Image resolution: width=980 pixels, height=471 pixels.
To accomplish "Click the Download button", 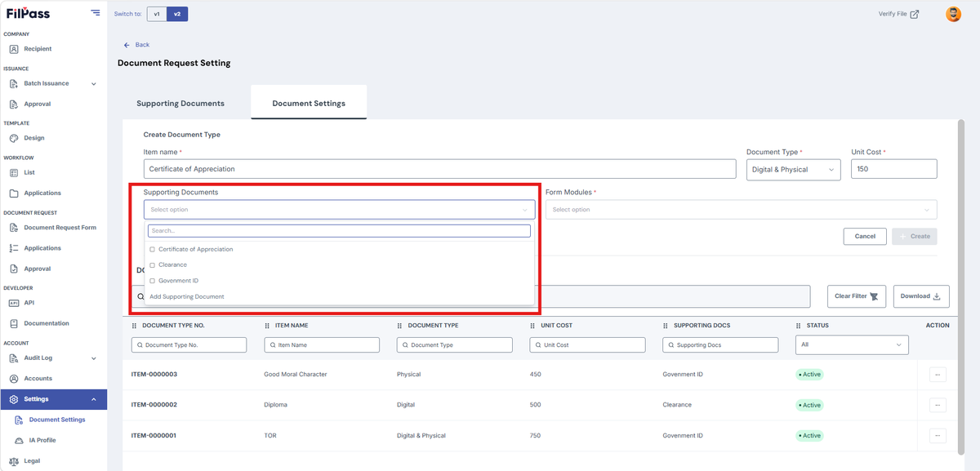I will [920, 296].
